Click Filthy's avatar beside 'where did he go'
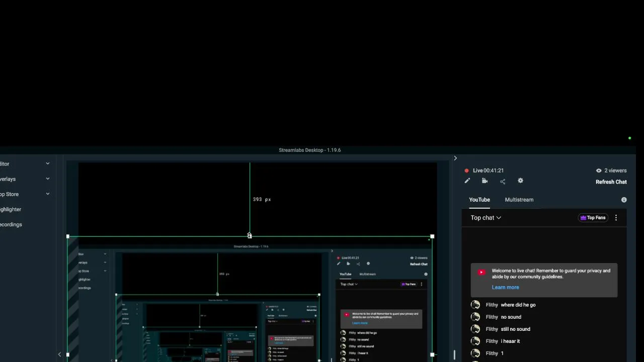Screen dimensions: 644x362 (x=475, y=305)
